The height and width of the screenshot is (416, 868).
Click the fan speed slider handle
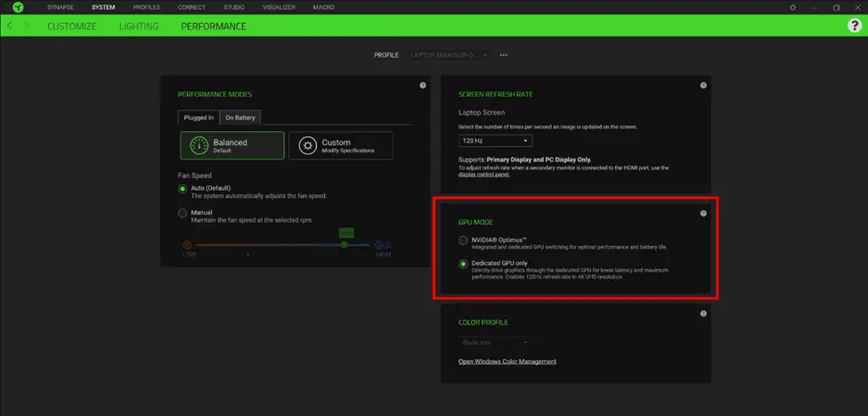[x=344, y=244]
